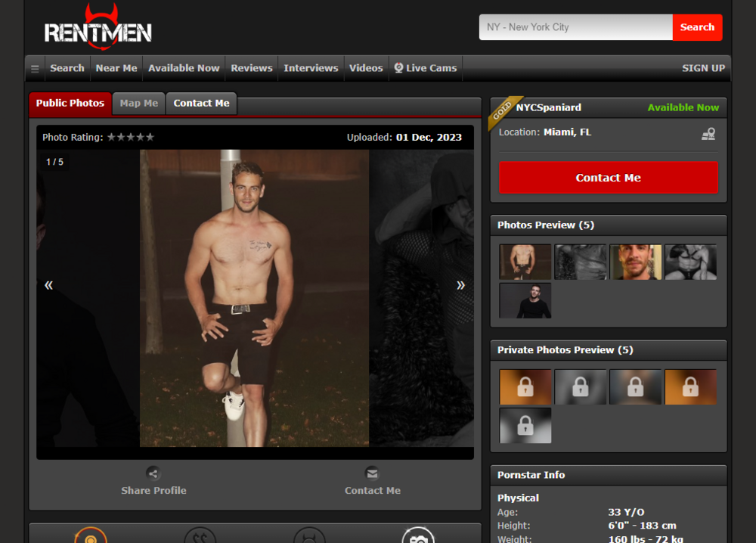This screenshot has width=756, height=543.
Task: Click the location search input field
Action: [x=575, y=27]
